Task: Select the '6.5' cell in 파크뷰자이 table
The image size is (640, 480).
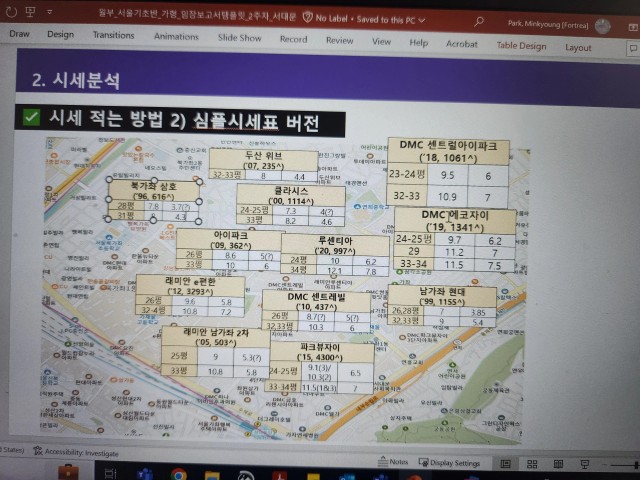Action: point(355,373)
